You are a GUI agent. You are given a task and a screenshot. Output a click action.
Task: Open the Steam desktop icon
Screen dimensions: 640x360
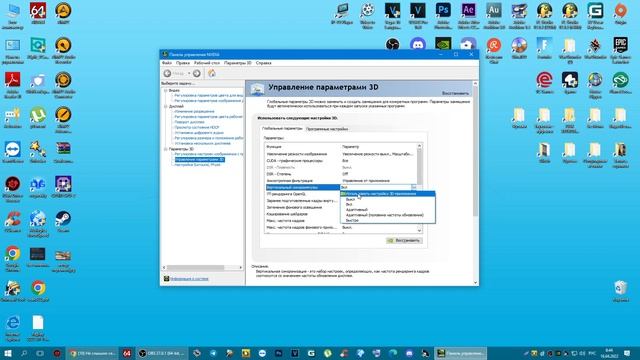(63, 222)
